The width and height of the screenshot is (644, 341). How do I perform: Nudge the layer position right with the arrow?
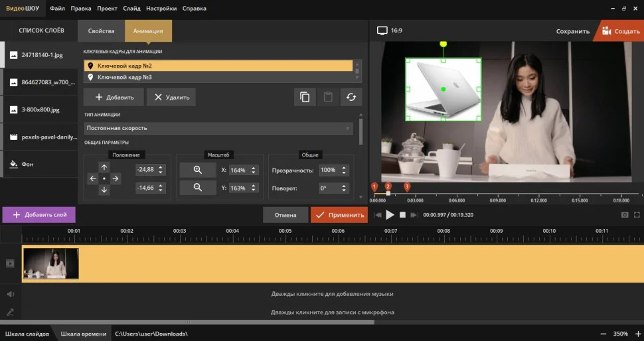click(116, 179)
